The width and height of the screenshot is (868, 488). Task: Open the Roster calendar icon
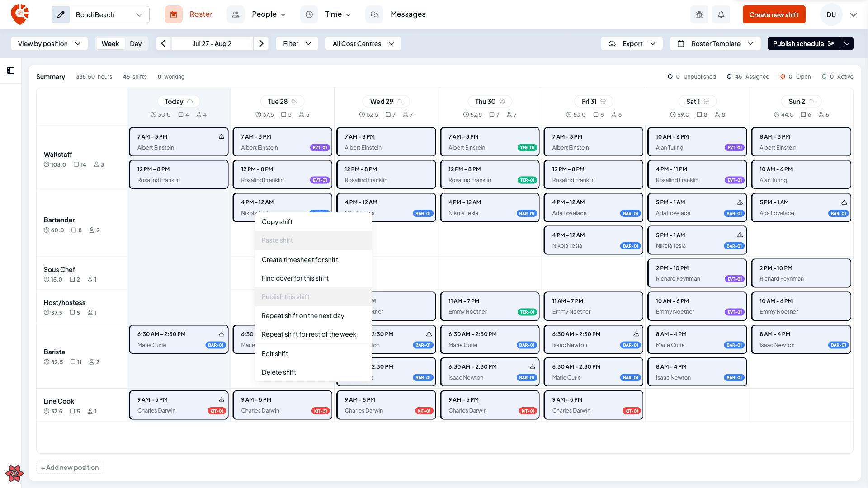(x=174, y=14)
